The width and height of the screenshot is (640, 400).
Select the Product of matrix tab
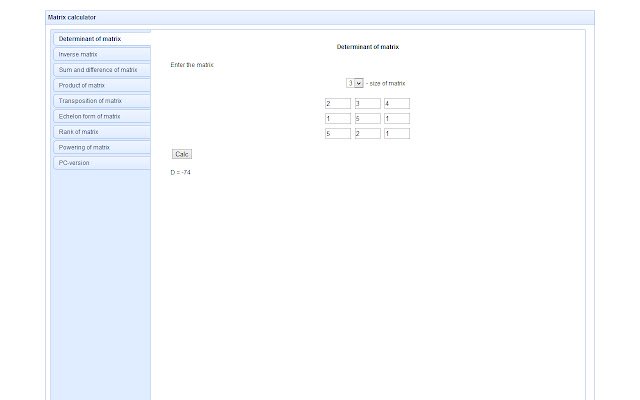pyautogui.click(x=102, y=85)
